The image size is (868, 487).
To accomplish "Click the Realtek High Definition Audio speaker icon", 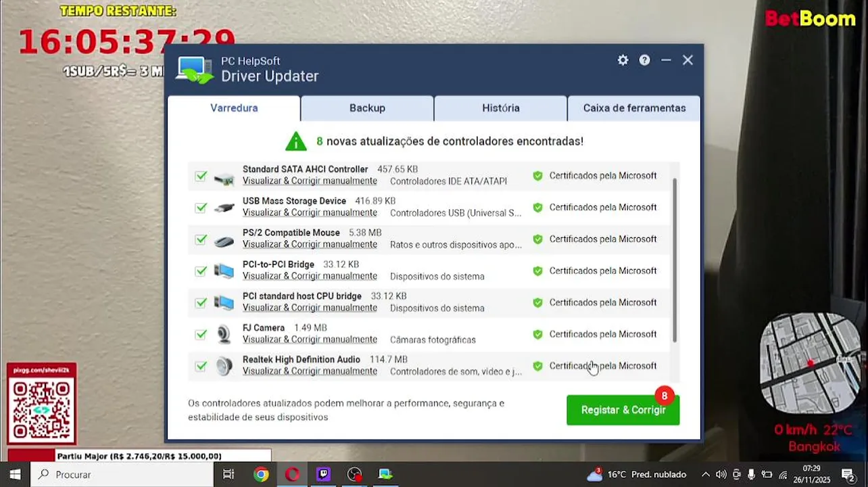I will (224, 366).
